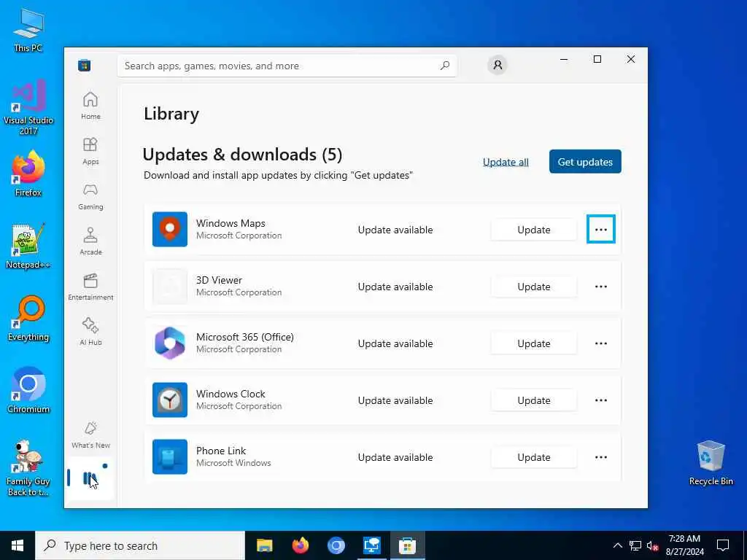747x560 pixels.
Task: Open more options for 3D Viewer
Action: click(x=601, y=287)
